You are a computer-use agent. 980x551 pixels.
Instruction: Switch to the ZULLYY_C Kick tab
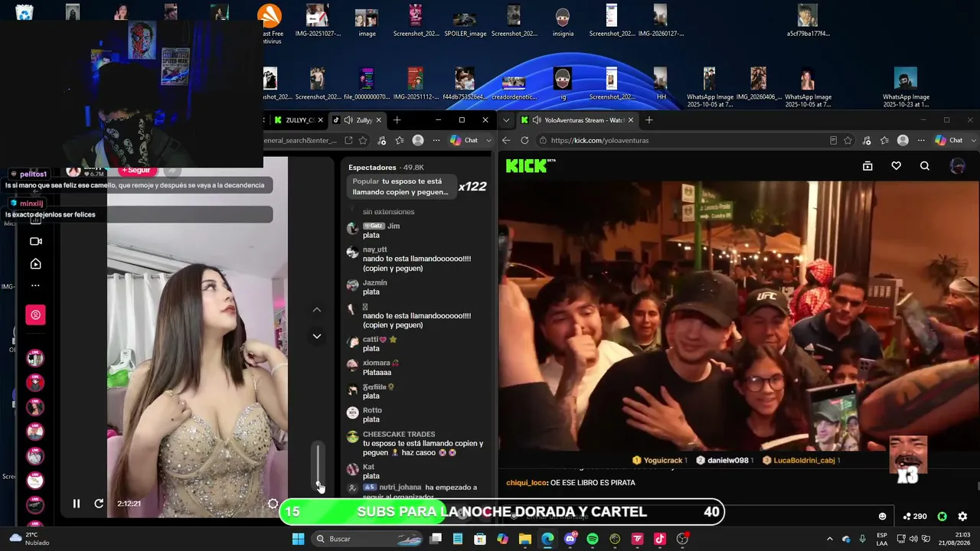297,120
